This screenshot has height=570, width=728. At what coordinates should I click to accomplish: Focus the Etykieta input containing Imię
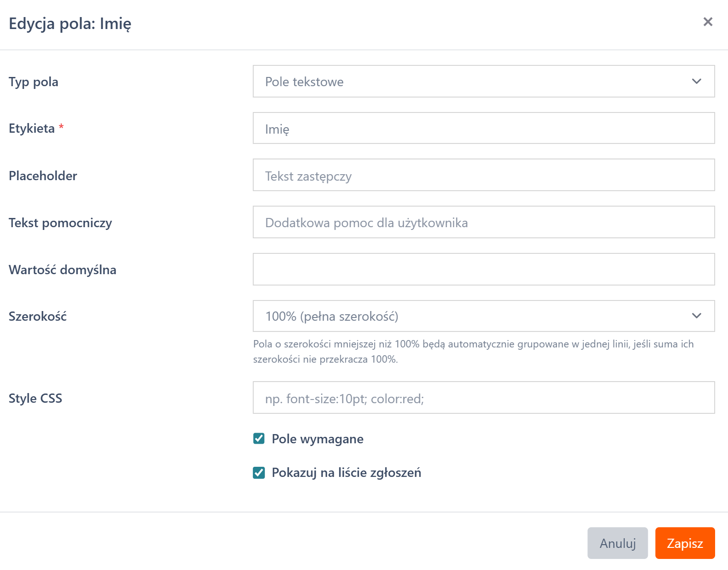tap(483, 129)
